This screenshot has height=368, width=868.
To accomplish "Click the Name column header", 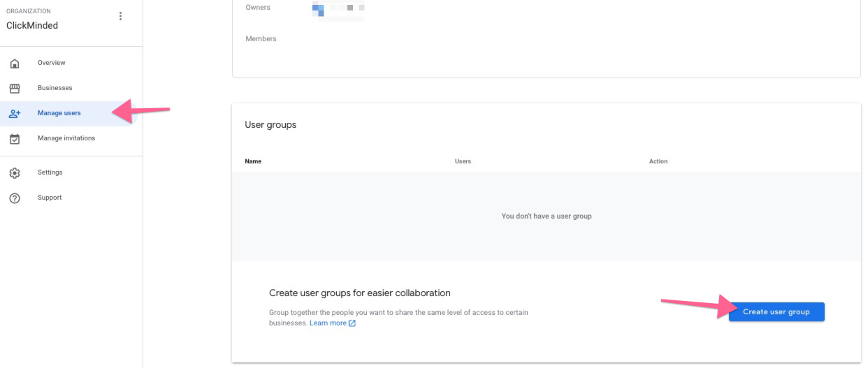I will click(253, 161).
